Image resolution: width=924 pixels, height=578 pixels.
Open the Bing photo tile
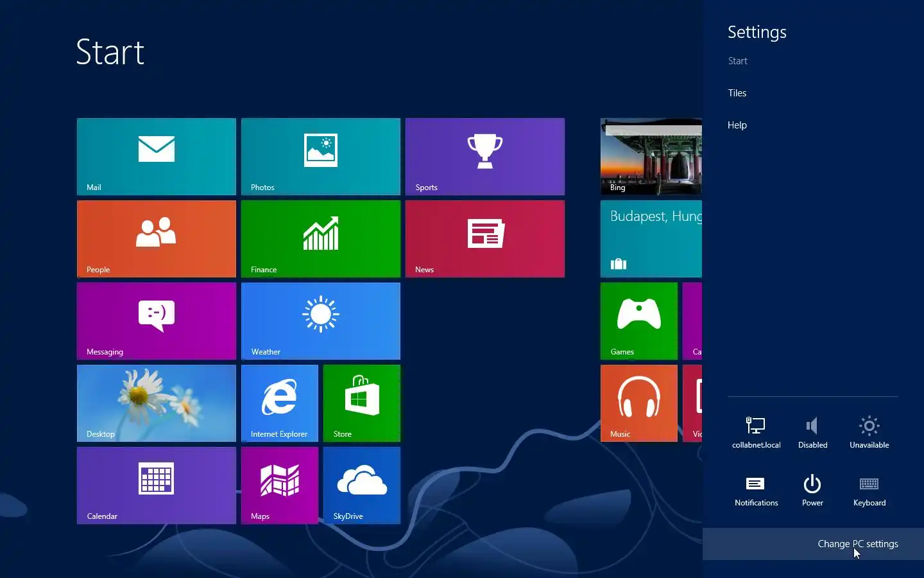click(651, 157)
